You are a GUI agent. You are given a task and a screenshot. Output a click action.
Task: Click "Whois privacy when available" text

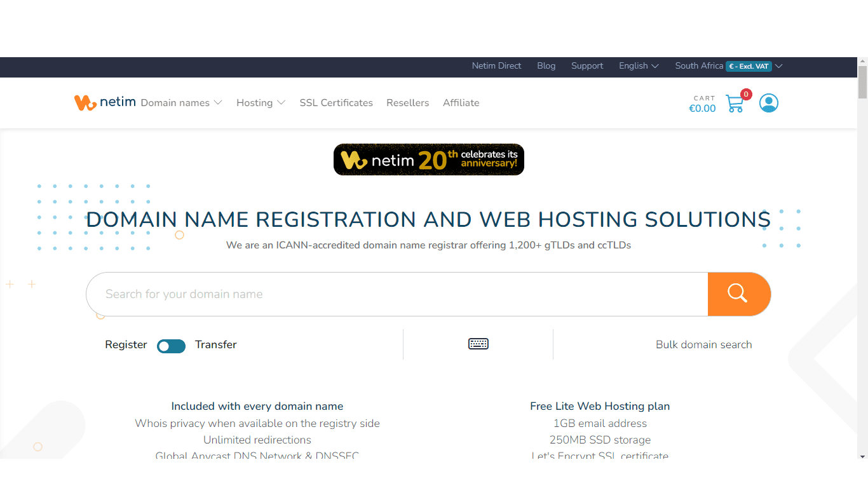(x=257, y=423)
